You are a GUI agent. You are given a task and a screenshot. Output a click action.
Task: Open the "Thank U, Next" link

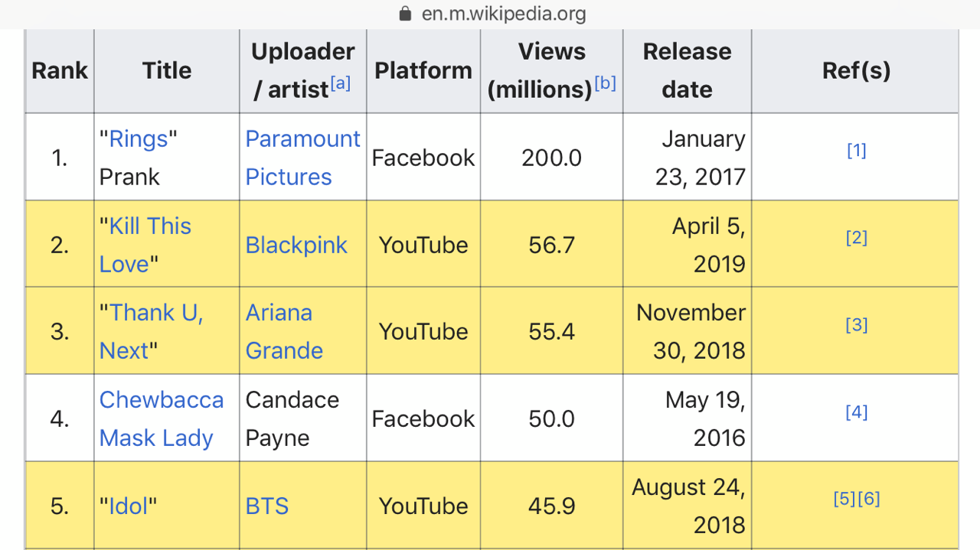point(152,331)
